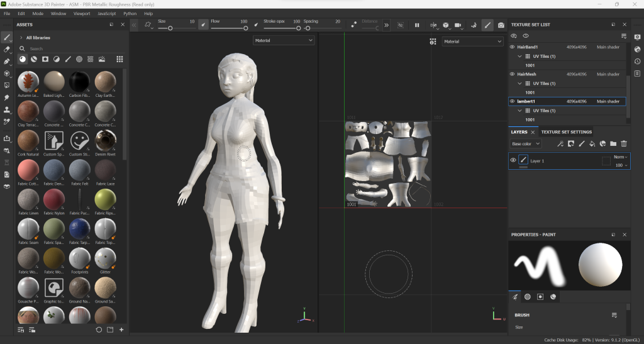
Task: Adjust the brush Size slider
Action: 170,28
